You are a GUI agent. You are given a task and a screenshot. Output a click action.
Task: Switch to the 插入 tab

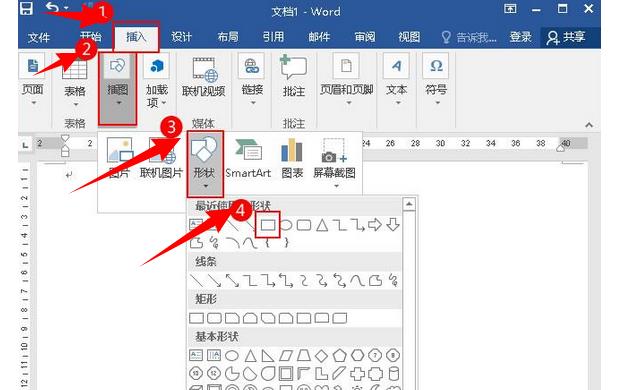(136, 37)
